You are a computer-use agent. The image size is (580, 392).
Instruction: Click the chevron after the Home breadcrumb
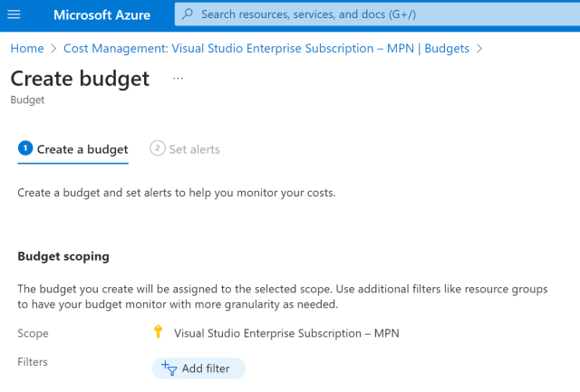click(54, 48)
